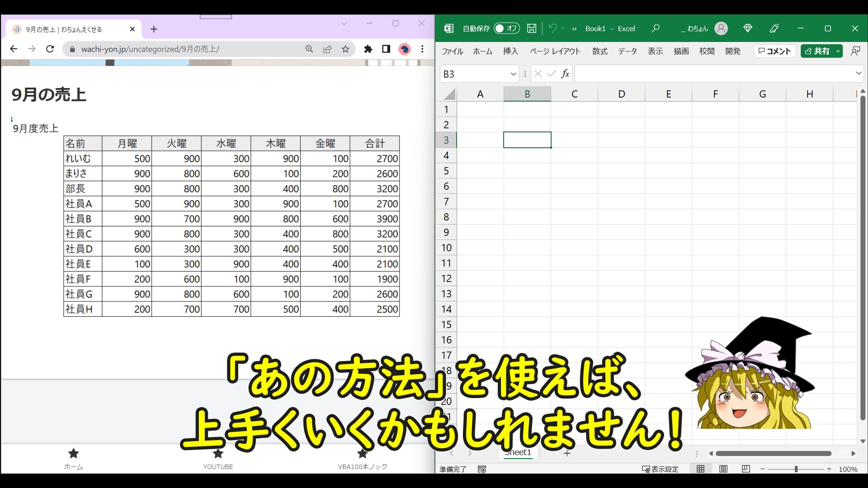Screen dimensions: 868x488
Task: Click the insert function fx icon
Action: click(565, 74)
